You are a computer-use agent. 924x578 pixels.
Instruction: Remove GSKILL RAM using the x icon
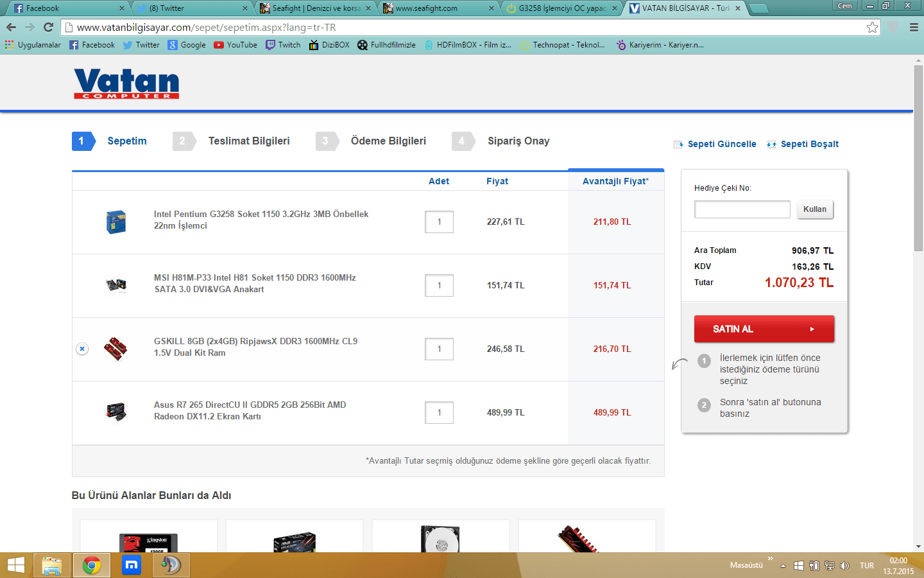[82, 349]
